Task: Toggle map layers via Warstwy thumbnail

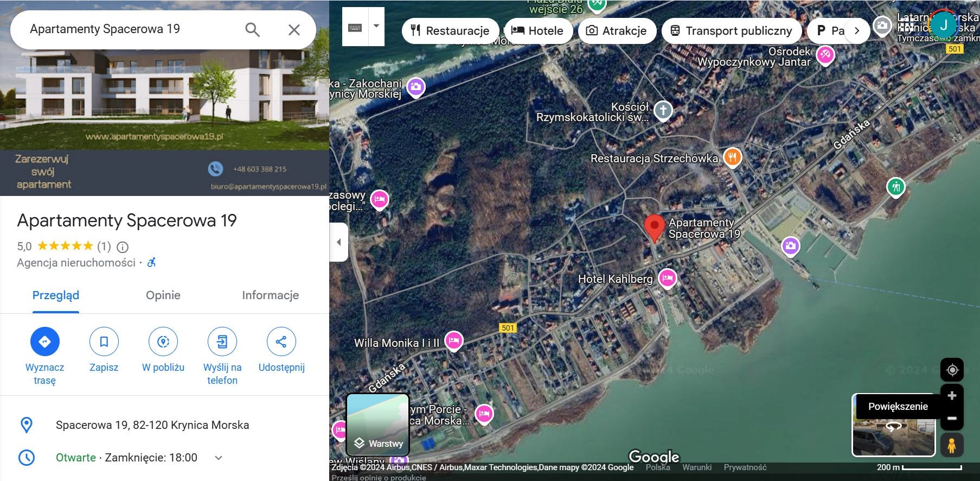Action: [378, 425]
